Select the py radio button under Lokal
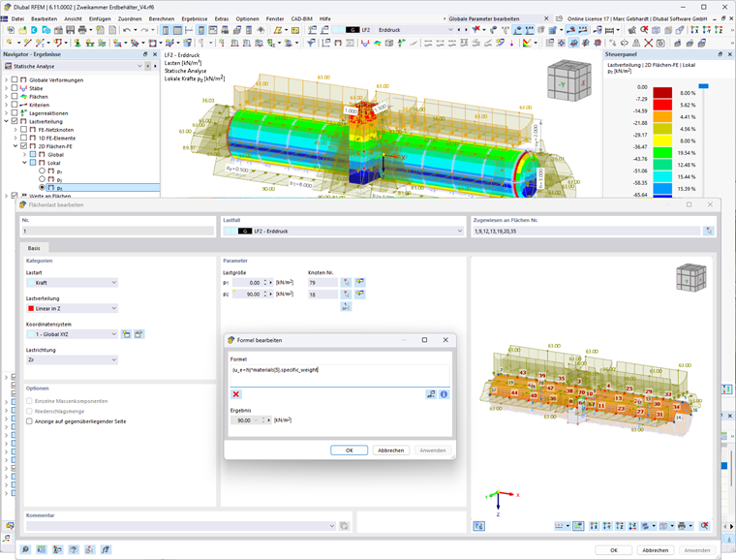This screenshot has width=736, height=560. point(43,179)
